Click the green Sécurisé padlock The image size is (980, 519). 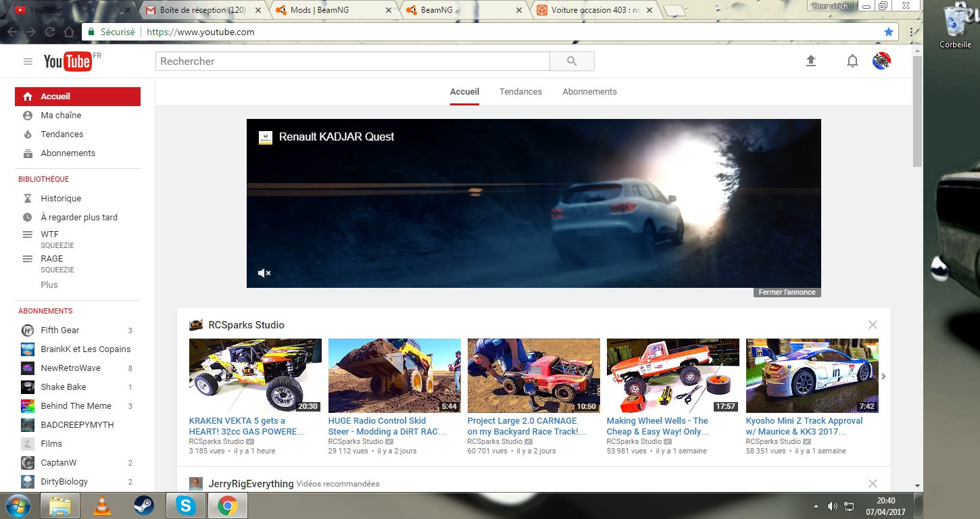pos(91,32)
